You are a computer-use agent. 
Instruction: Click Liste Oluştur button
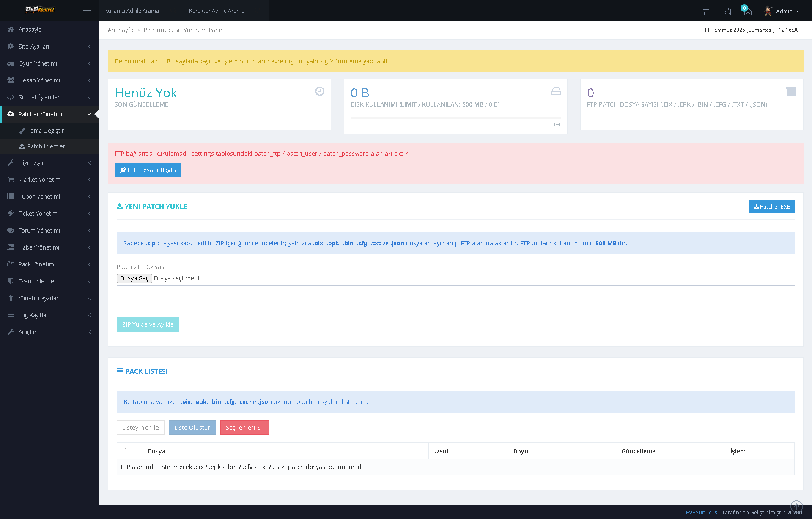pyautogui.click(x=192, y=428)
